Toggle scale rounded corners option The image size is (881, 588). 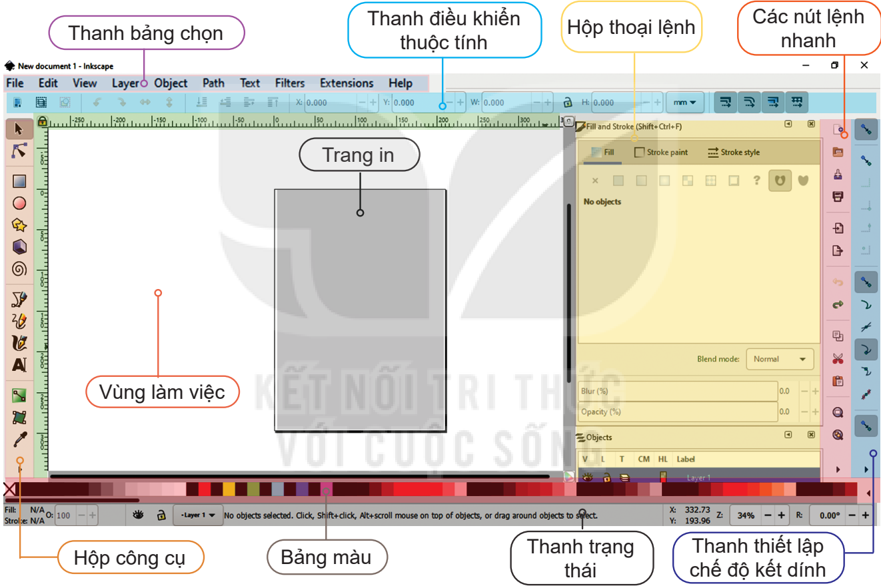click(750, 103)
